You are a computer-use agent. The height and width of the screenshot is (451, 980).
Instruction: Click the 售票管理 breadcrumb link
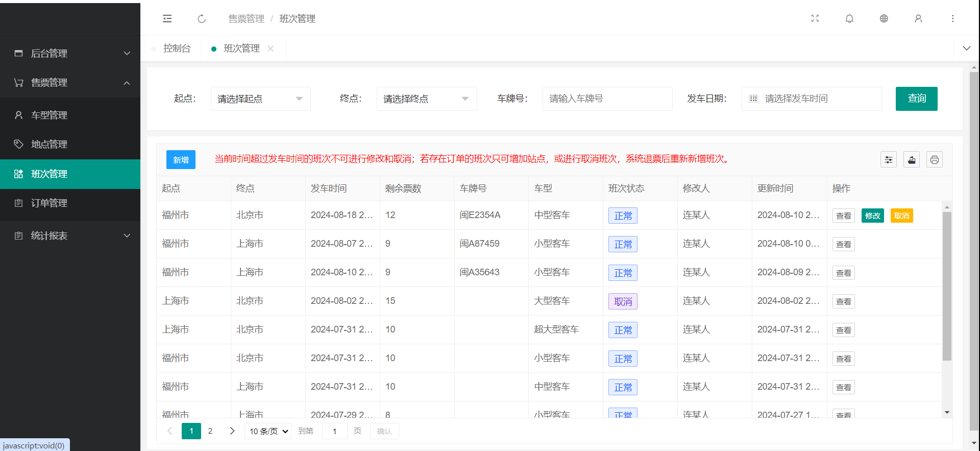click(x=246, y=19)
